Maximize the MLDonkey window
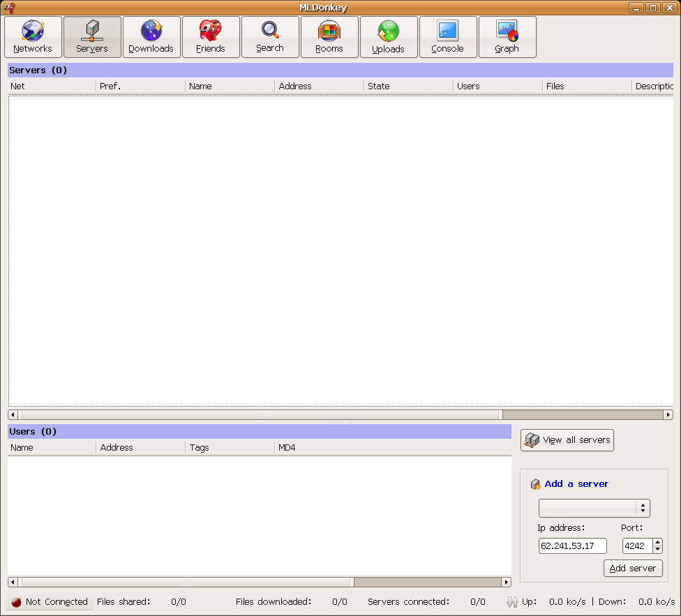The width and height of the screenshot is (681, 616). point(653,8)
